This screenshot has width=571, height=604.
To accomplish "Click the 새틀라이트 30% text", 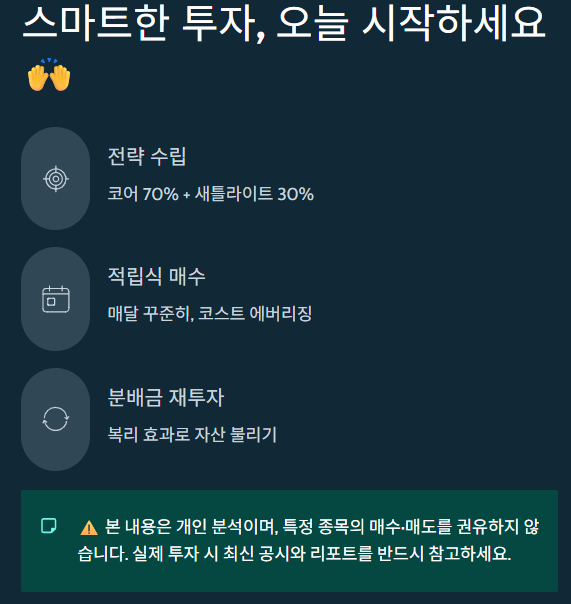I will [x=254, y=193].
